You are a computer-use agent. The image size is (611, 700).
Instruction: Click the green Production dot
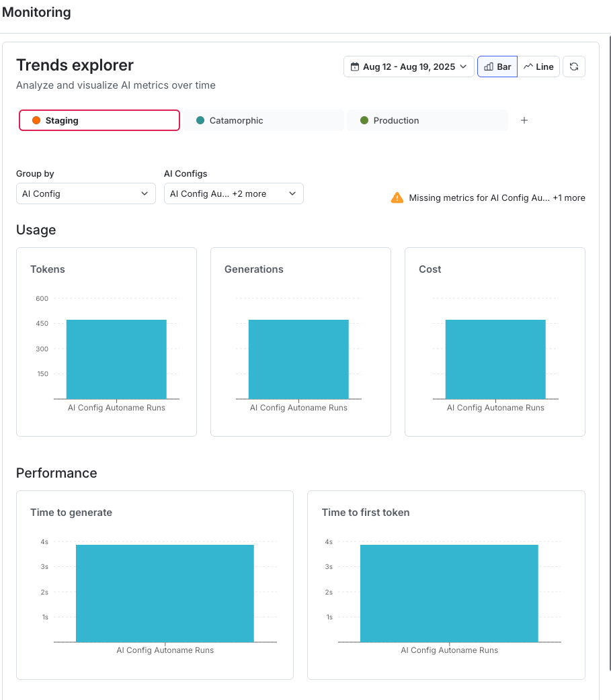click(x=364, y=120)
